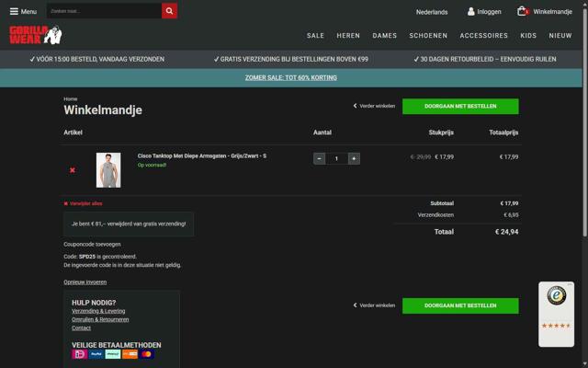This screenshot has height=368, width=588.
Task: Open Contact help link
Action: click(82, 328)
